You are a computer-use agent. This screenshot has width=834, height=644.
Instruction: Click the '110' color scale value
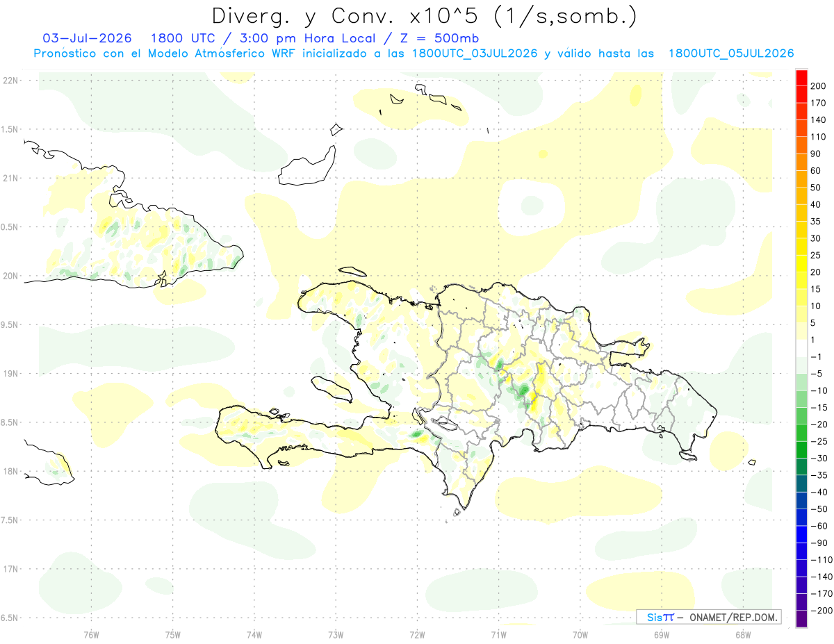coord(818,137)
